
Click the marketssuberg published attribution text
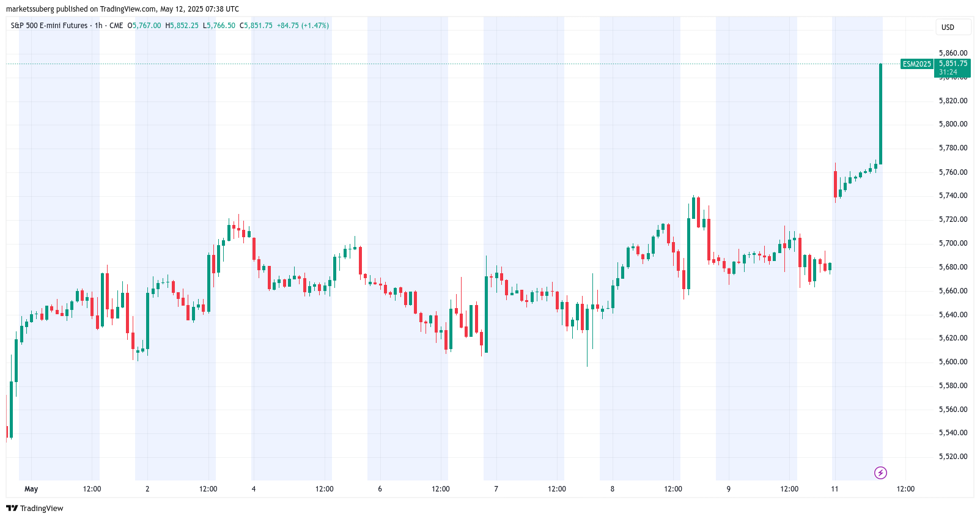click(122, 9)
